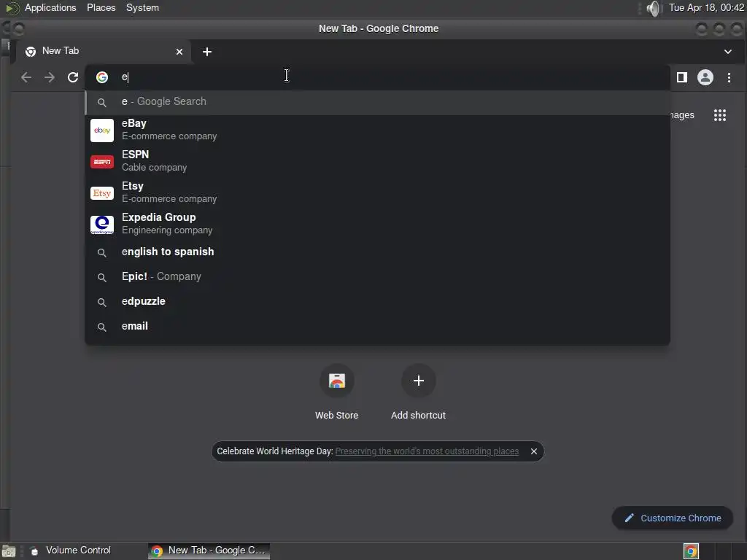Viewport: 747px width, 560px height.
Task: Click the volume speaker icon in the top panel
Action: pos(654,8)
